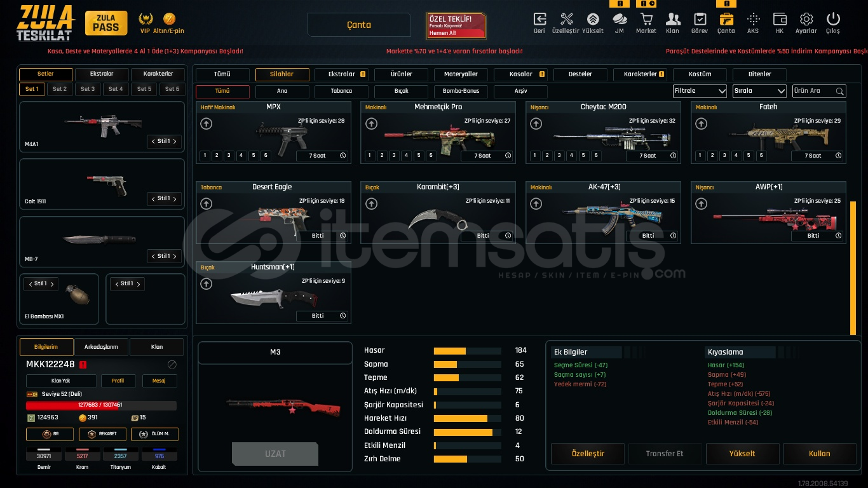This screenshot has height=488, width=868.
Task: Switch to Kasalar tab
Action: point(520,74)
